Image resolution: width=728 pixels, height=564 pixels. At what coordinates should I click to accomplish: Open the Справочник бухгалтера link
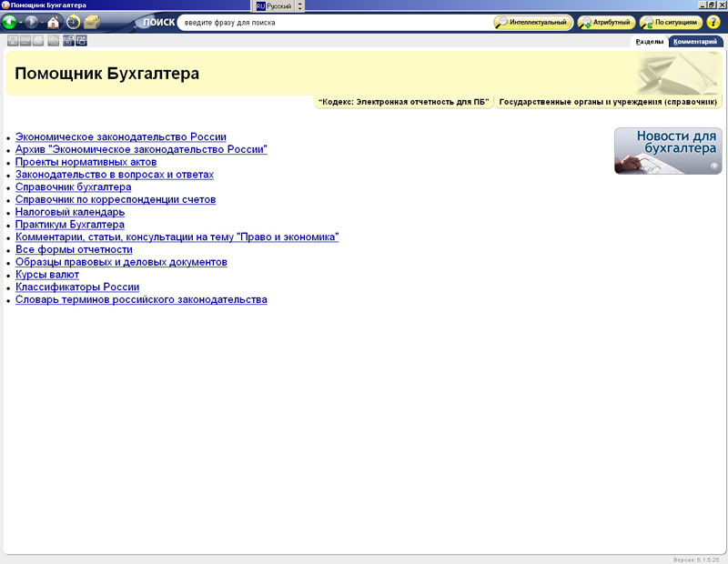(73, 187)
